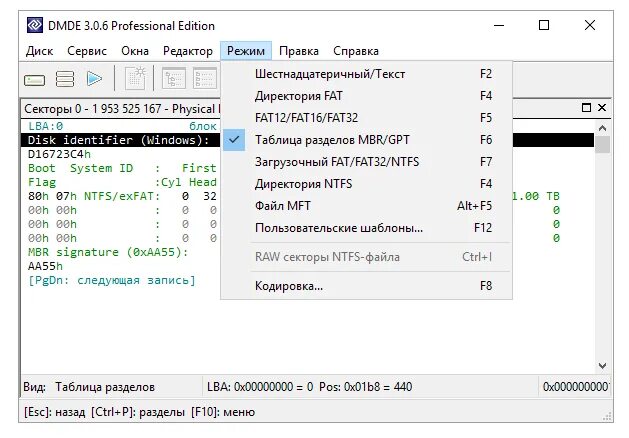Click the [Ctrl+P]: разделы hint

(x=138, y=412)
